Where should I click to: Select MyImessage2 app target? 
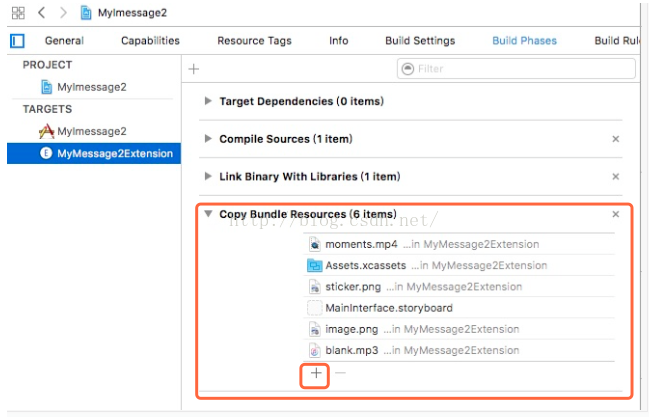pos(91,131)
